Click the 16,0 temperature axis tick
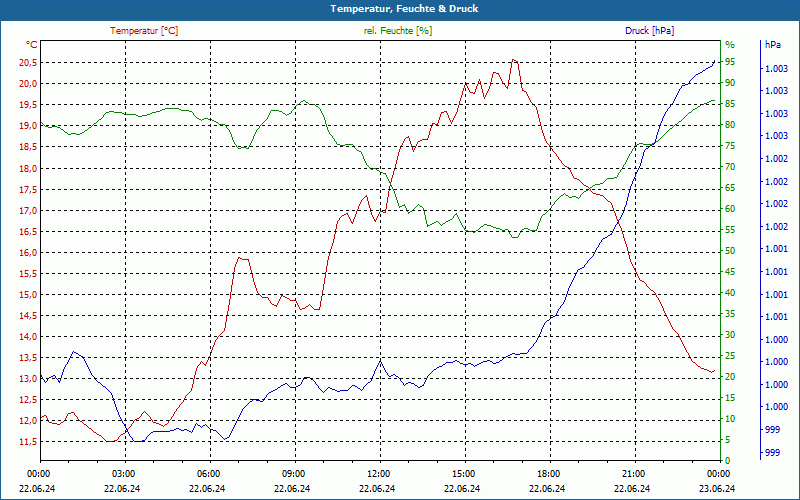800x500 pixels. click(x=28, y=253)
